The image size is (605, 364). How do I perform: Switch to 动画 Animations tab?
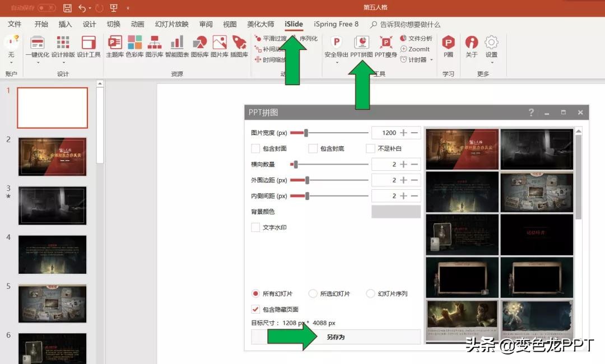(x=137, y=24)
